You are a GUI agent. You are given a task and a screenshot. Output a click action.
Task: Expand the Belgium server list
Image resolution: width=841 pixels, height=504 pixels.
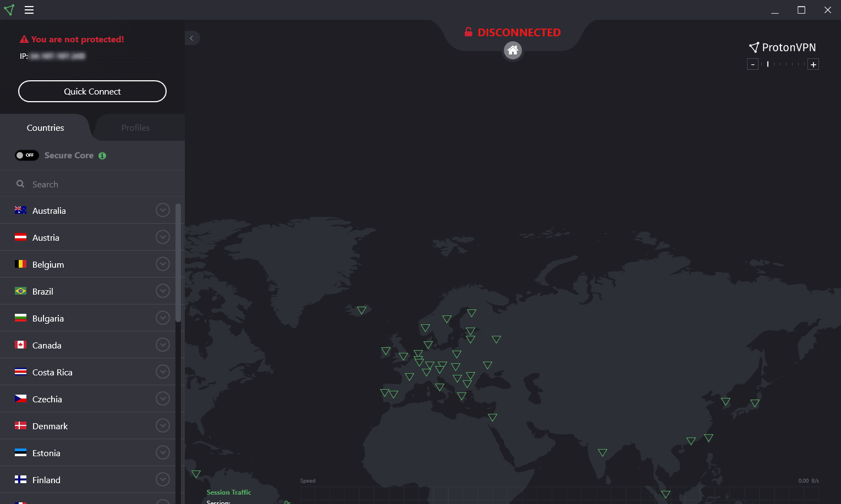click(x=163, y=264)
